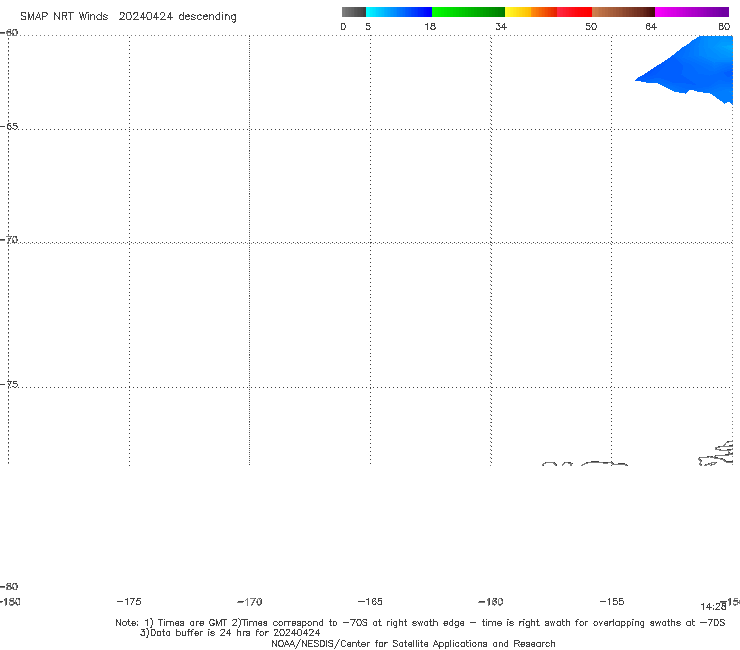The image size is (740, 650).
Task: Click the '64' label under the color scale
Action: coord(651,26)
